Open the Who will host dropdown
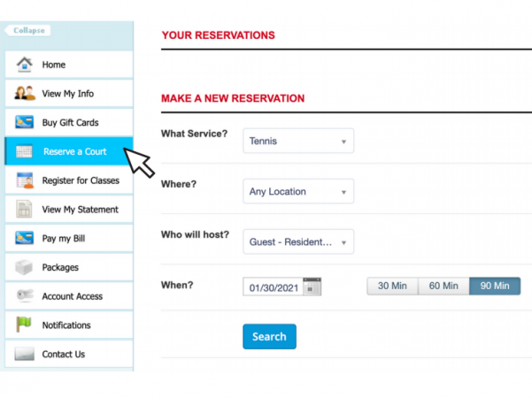The height and width of the screenshot is (398, 532). coord(298,241)
